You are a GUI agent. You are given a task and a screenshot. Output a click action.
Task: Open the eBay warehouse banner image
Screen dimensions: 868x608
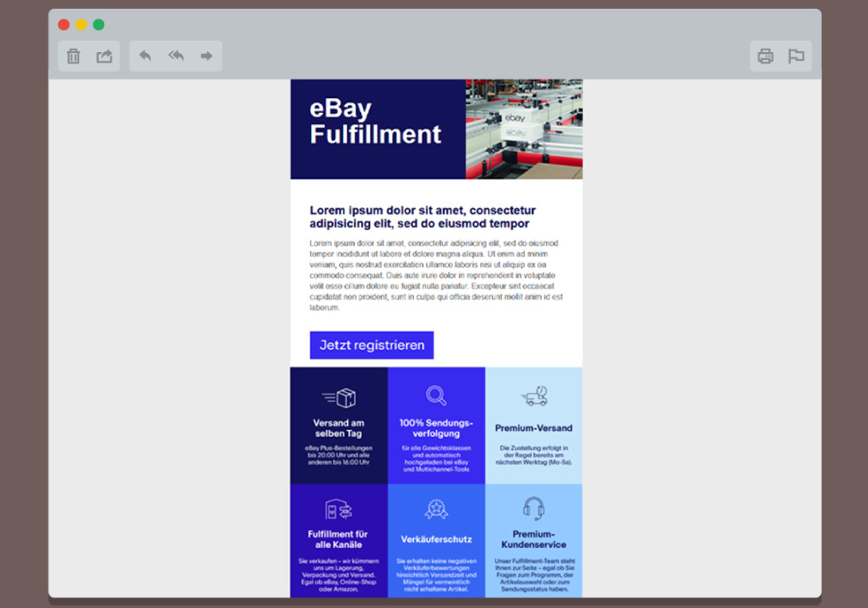pyautogui.click(x=524, y=129)
